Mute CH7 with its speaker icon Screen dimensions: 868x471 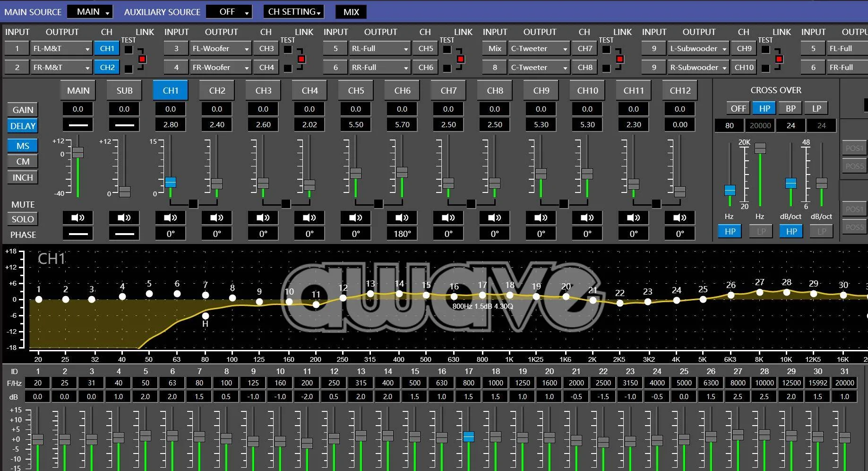448,218
